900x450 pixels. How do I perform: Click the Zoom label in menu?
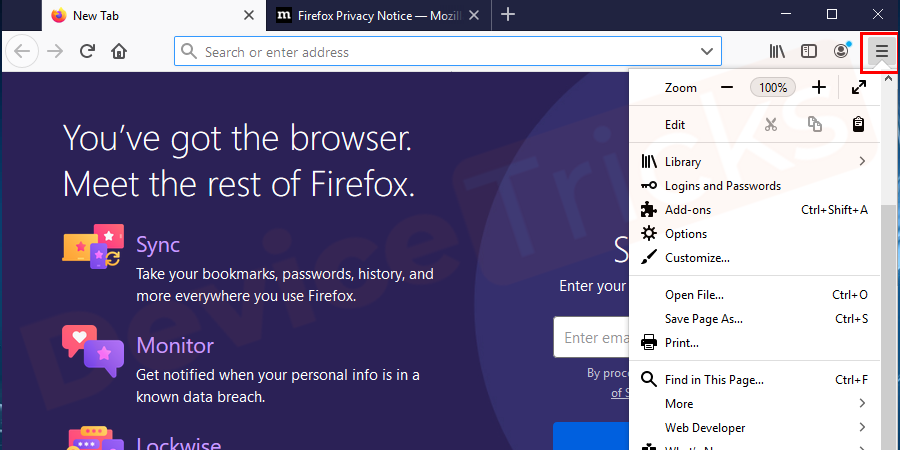(x=681, y=88)
